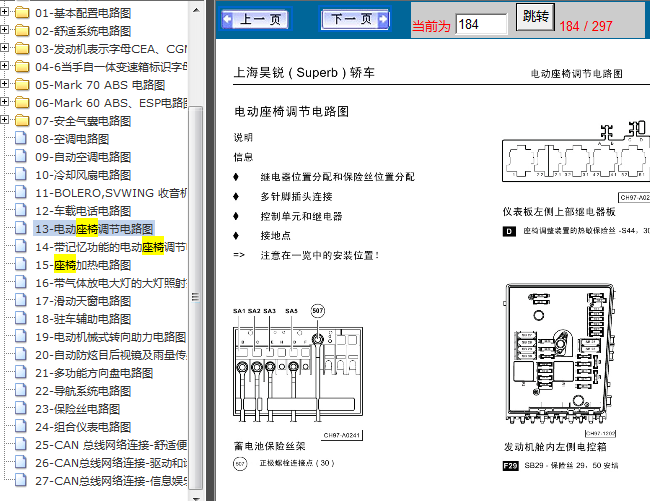
Task: Click folder icon of 01-基本配置电路图
Action: coord(22,13)
